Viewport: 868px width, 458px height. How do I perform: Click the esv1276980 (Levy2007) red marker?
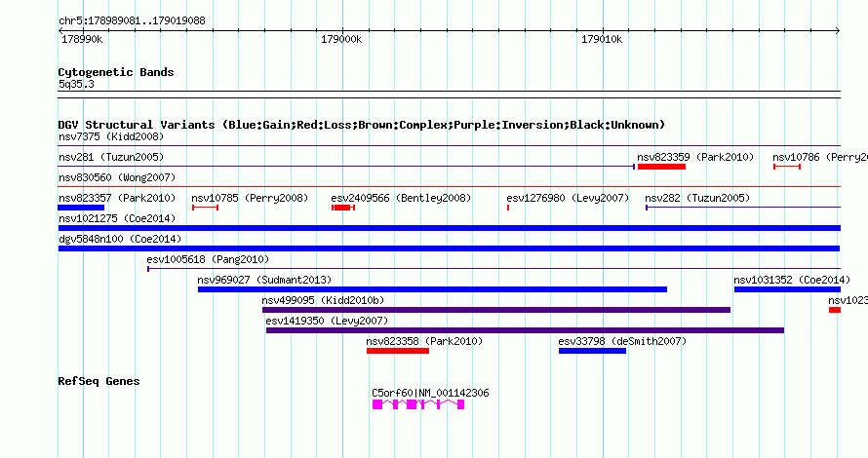pos(508,208)
